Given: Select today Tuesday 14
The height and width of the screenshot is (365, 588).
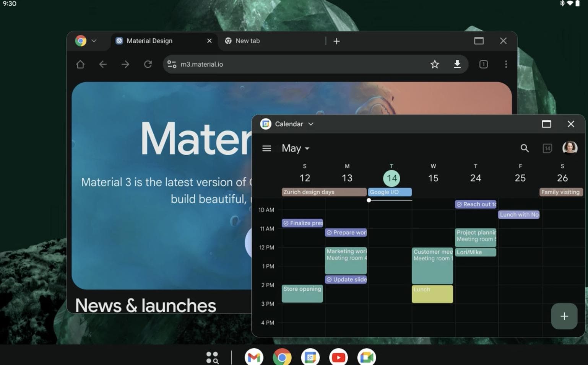Looking at the screenshot, I should coord(391,178).
